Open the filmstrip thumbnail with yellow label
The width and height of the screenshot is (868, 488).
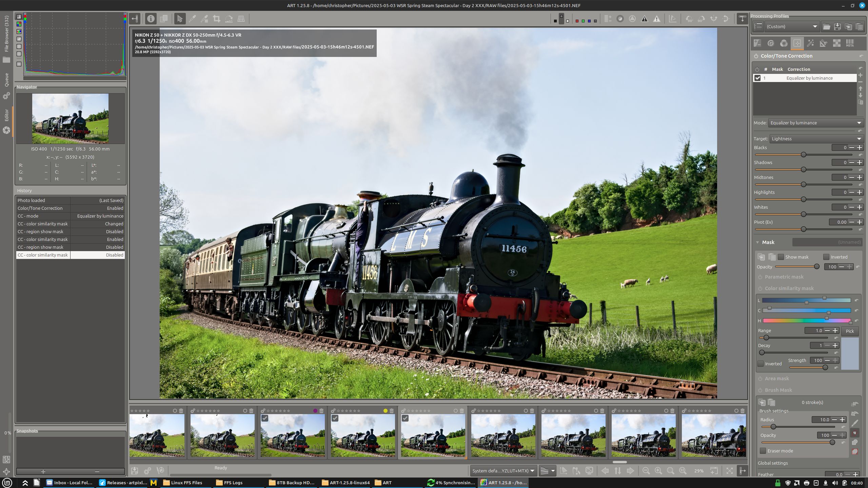point(363,435)
